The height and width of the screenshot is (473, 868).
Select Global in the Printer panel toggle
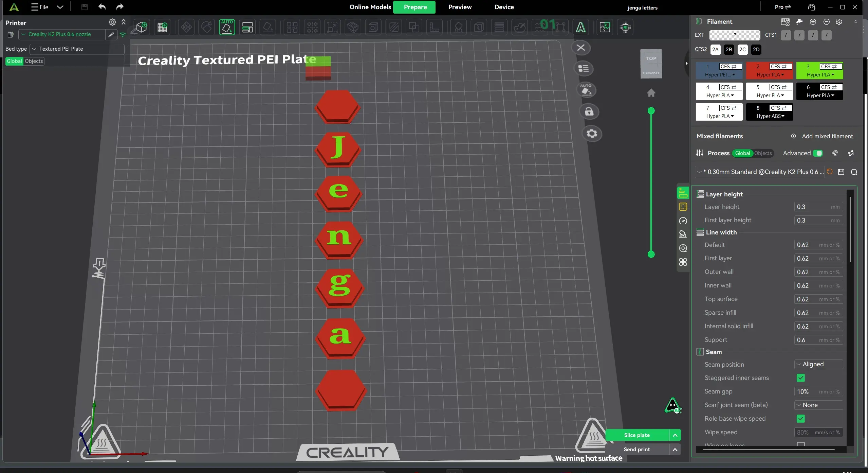[x=14, y=61]
